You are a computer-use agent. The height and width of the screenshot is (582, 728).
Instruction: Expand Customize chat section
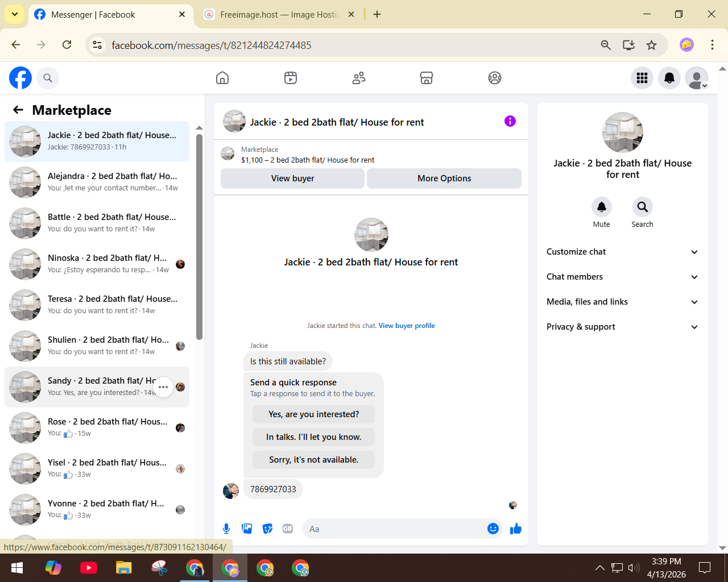point(623,252)
